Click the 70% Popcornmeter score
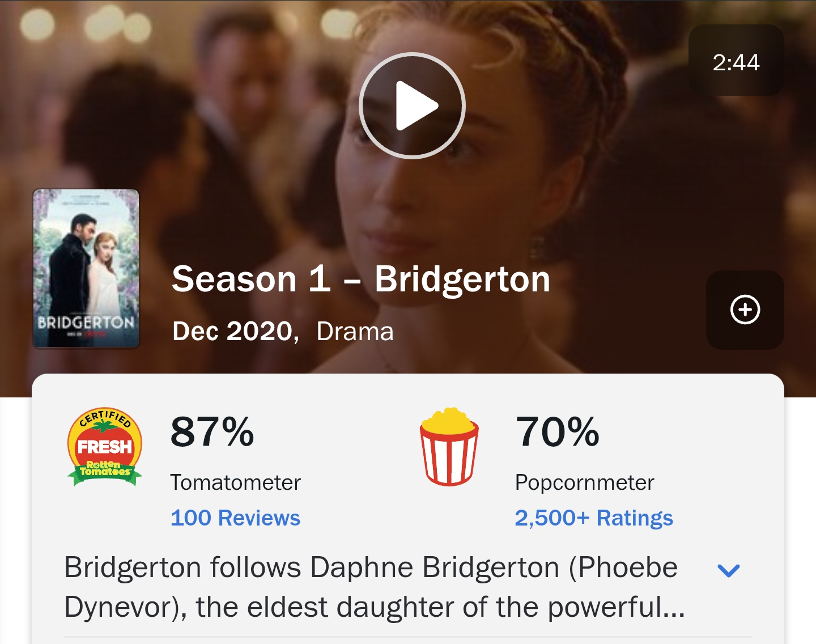This screenshot has height=644, width=816. point(558,432)
